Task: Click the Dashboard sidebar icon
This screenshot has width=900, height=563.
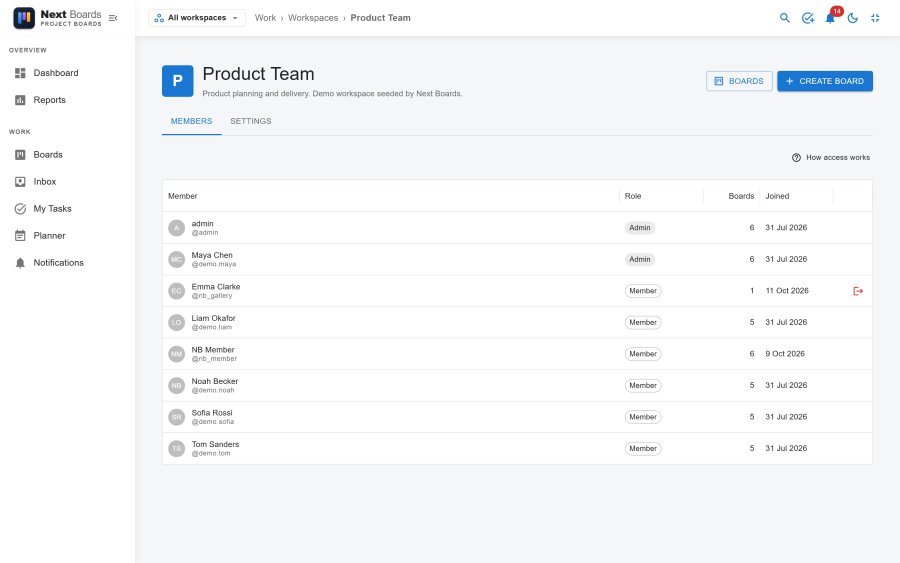Action: click(x=20, y=73)
